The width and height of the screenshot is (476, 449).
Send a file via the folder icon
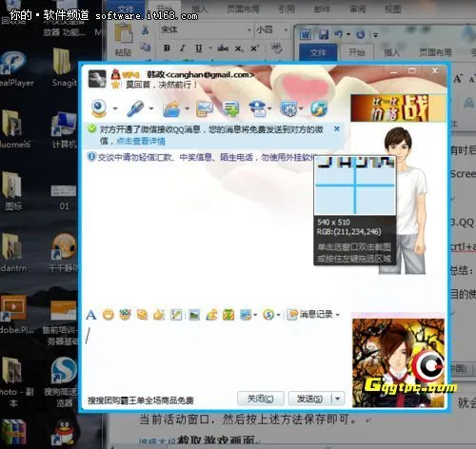tap(171, 108)
